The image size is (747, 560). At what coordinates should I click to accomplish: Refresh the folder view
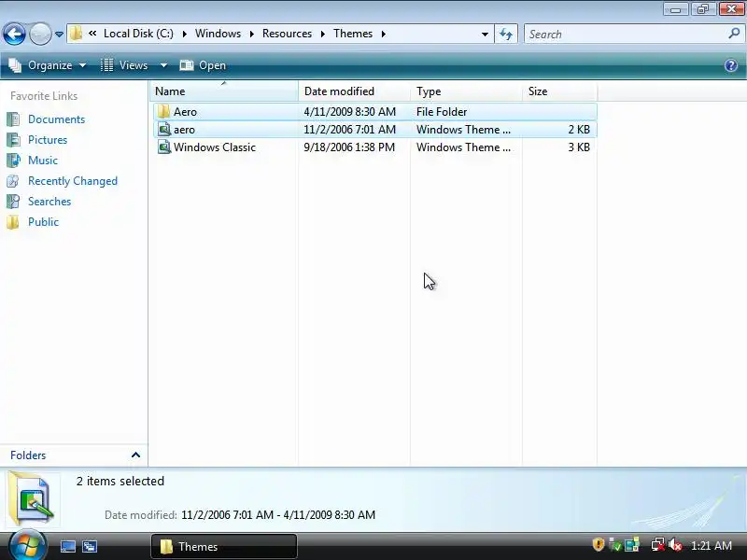click(506, 35)
